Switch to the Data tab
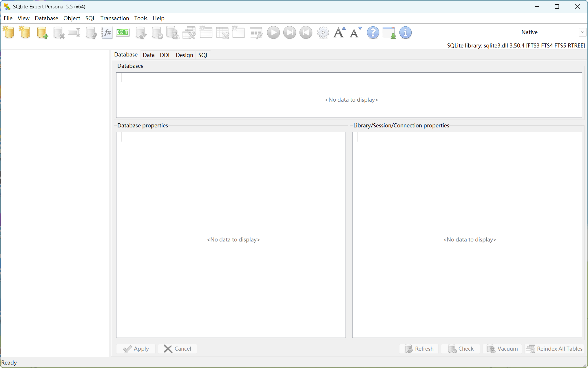588x368 pixels. click(149, 55)
